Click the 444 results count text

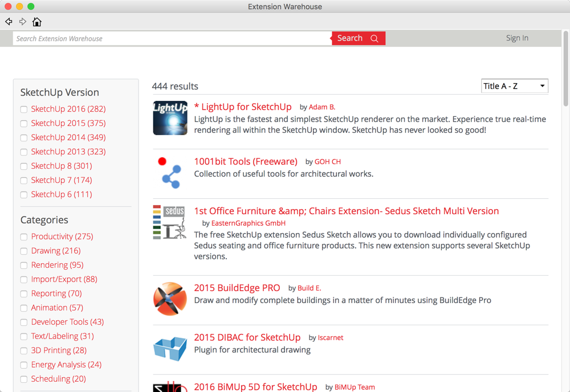(175, 87)
